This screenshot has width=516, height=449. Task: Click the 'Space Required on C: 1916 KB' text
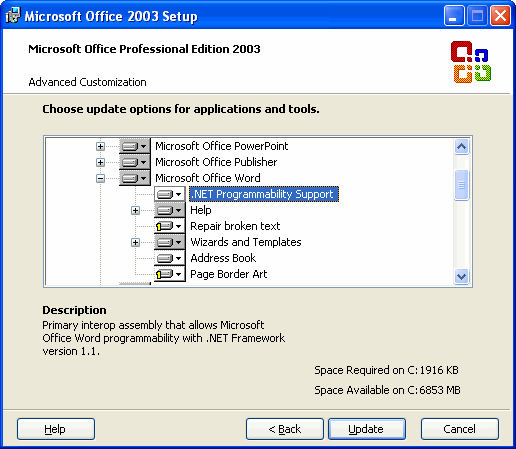point(386,370)
